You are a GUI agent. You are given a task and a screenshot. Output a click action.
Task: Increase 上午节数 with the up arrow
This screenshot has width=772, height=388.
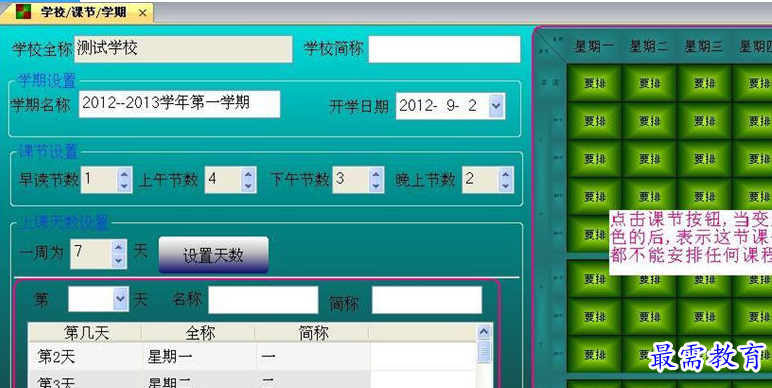[248, 173]
